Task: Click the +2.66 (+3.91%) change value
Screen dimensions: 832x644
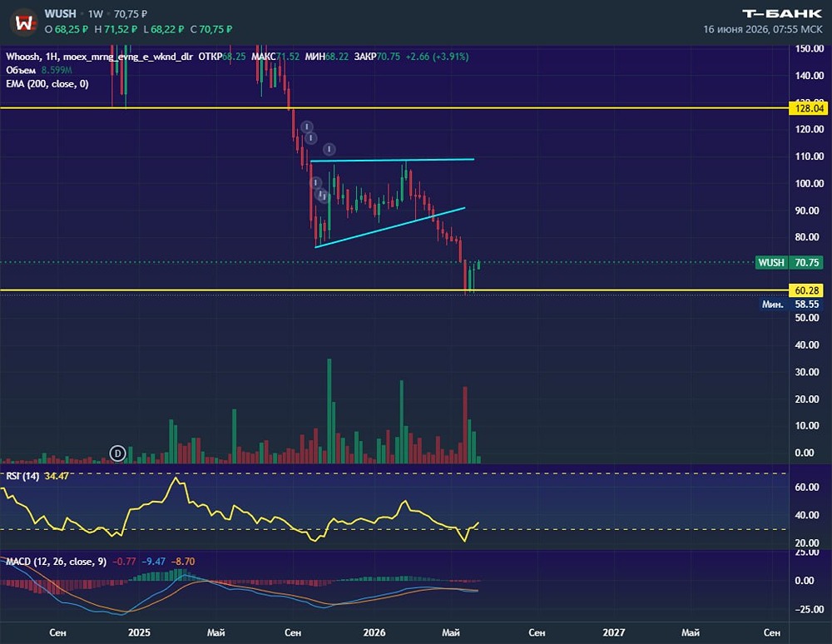Action: coord(437,57)
